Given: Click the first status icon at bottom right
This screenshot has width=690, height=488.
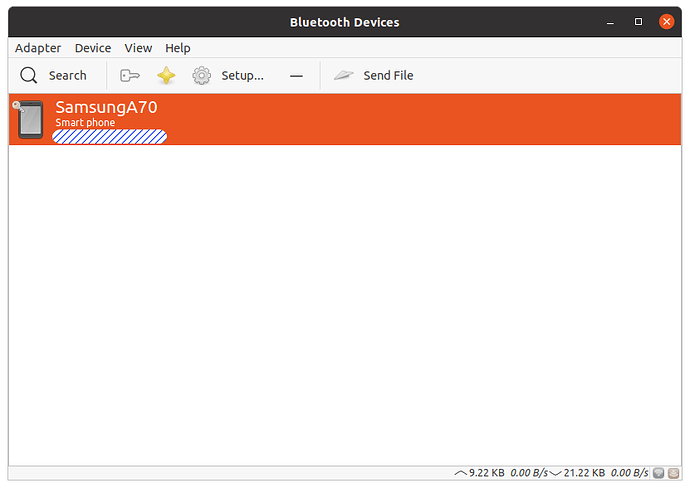Looking at the screenshot, I should 659,473.
